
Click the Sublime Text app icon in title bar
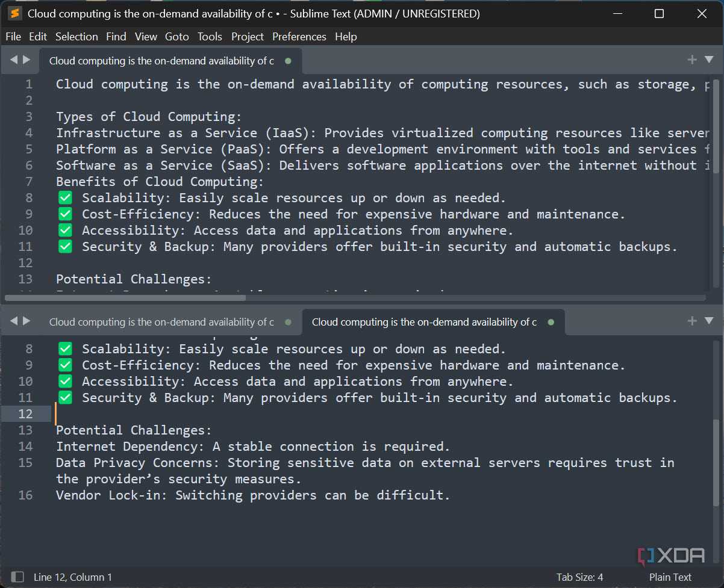coord(16,13)
